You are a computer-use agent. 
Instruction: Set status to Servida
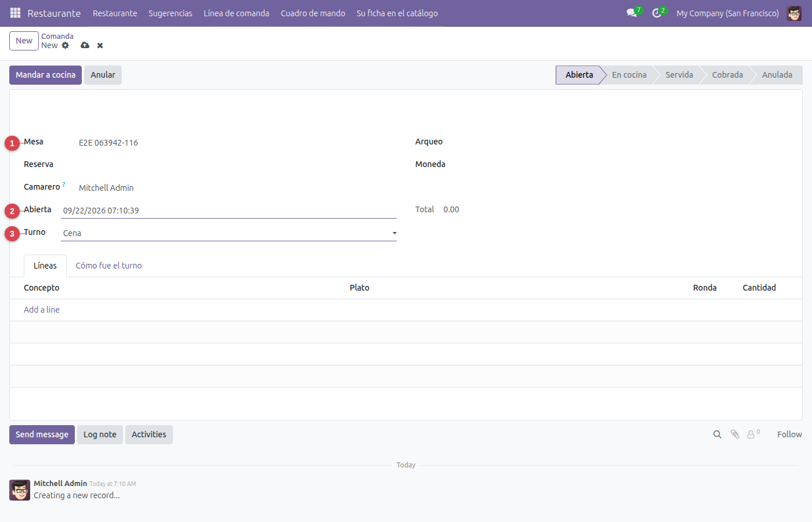click(x=679, y=75)
